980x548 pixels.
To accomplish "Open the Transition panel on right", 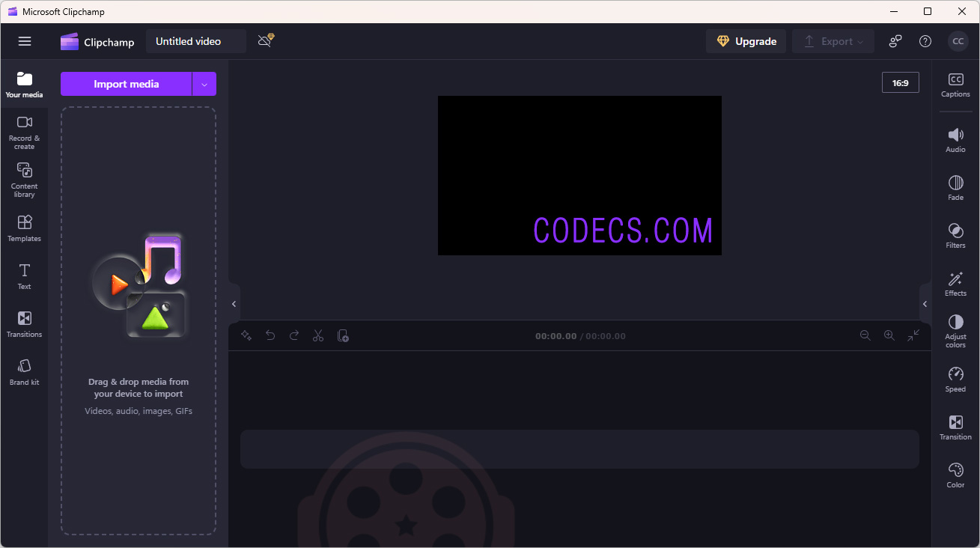I will (x=955, y=428).
